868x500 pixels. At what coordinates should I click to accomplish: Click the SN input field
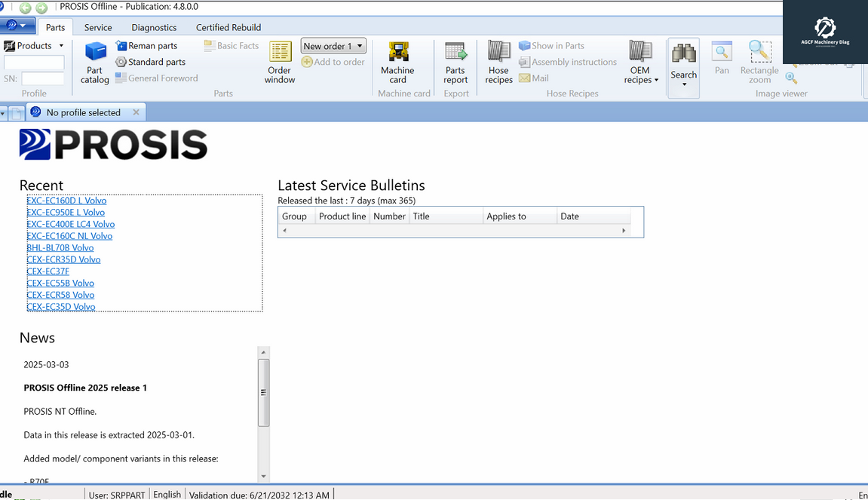click(43, 78)
